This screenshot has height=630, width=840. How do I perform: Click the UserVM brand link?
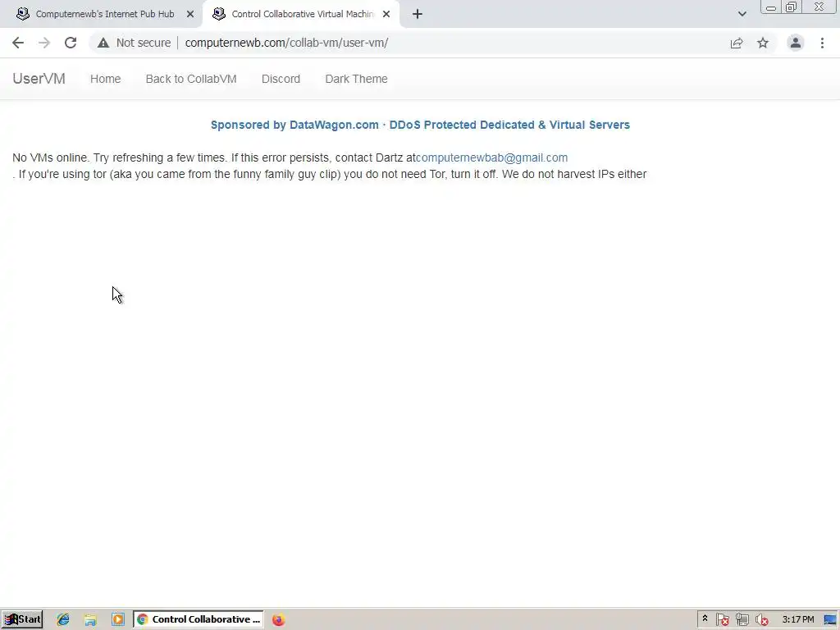coord(39,79)
